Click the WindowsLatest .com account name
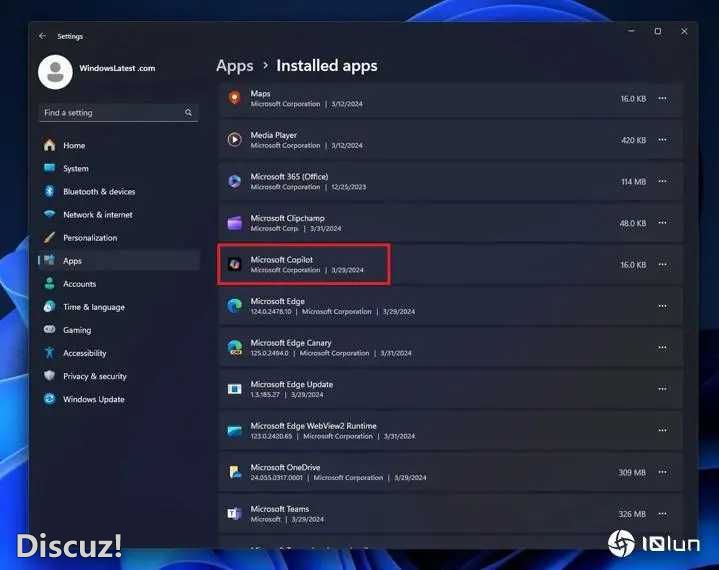 tap(117, 68)
